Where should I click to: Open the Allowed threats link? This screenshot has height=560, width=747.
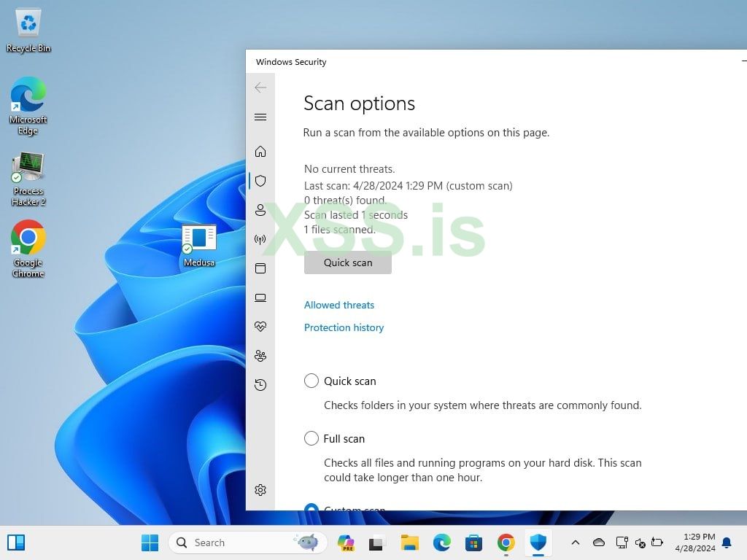tap(339, 305)
